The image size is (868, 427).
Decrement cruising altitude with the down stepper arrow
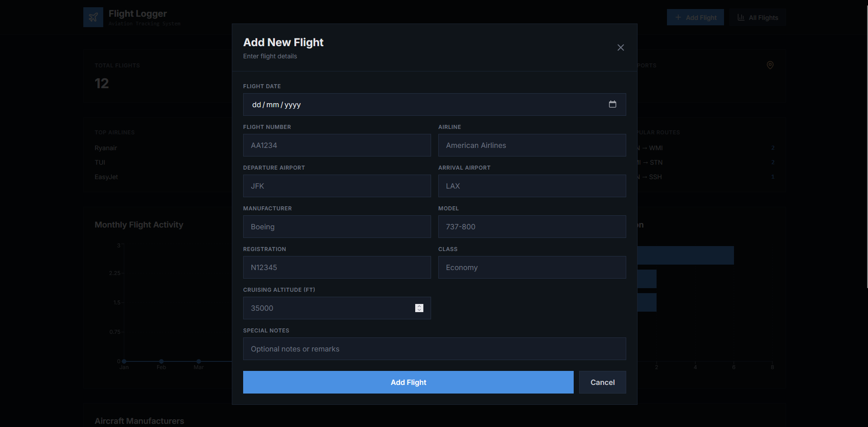tap(419, 310)
